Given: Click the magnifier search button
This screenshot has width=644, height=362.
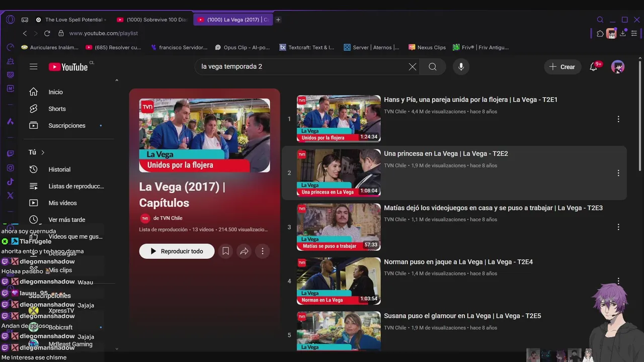Looking at the screenshot, I should tap(433, 66).
